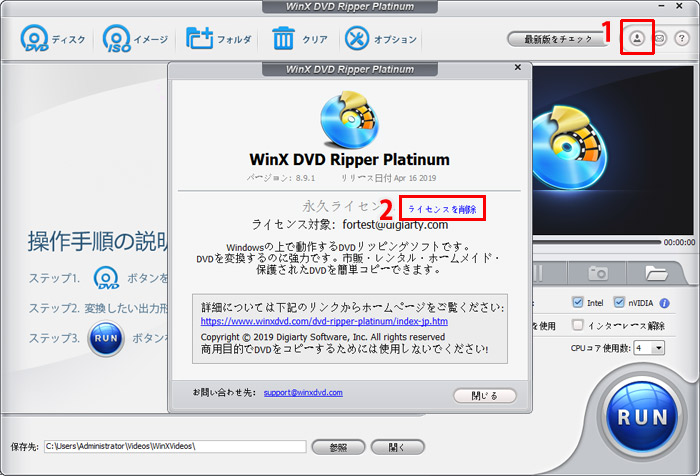Click the hardware accelerator info icon
This screenshot has height=476, width=700.
[x=664, y=303]
